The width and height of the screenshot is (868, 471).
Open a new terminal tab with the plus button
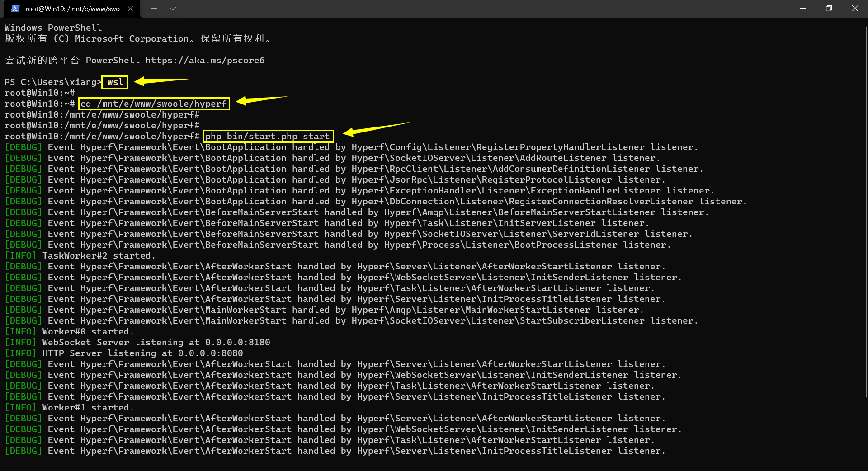tap(154, 8)
